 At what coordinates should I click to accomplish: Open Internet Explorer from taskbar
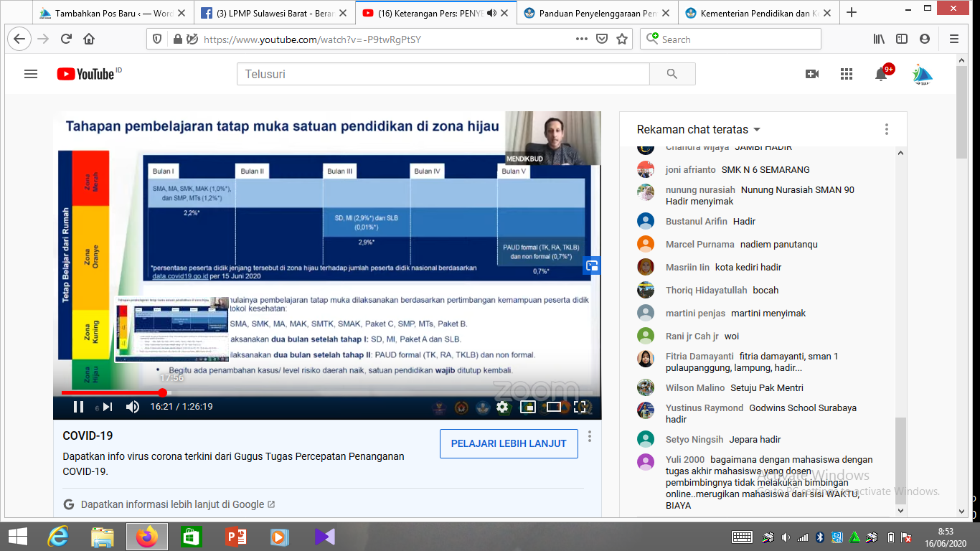(x=58, y=537)
